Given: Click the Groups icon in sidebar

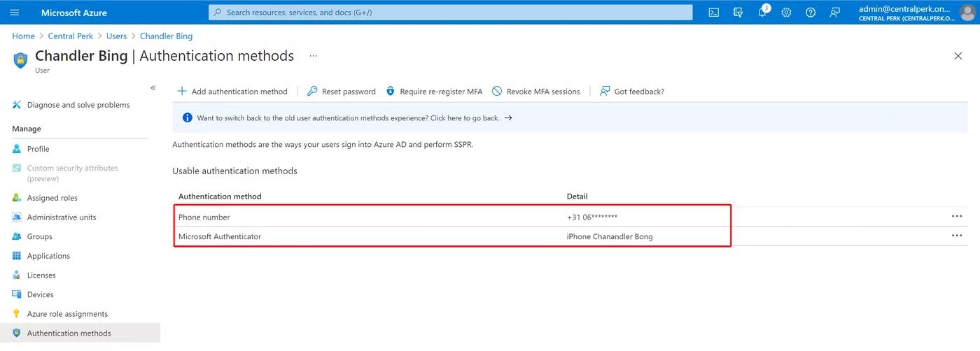Looking at the screenshot, I should pyautogui.click(x=17, y=236).
